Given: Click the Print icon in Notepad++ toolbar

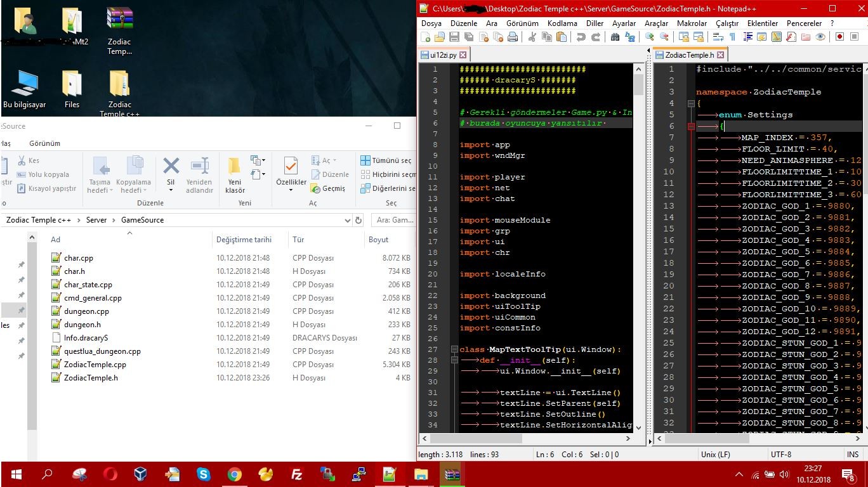Looking at the screenshot, I should point(513,37).
